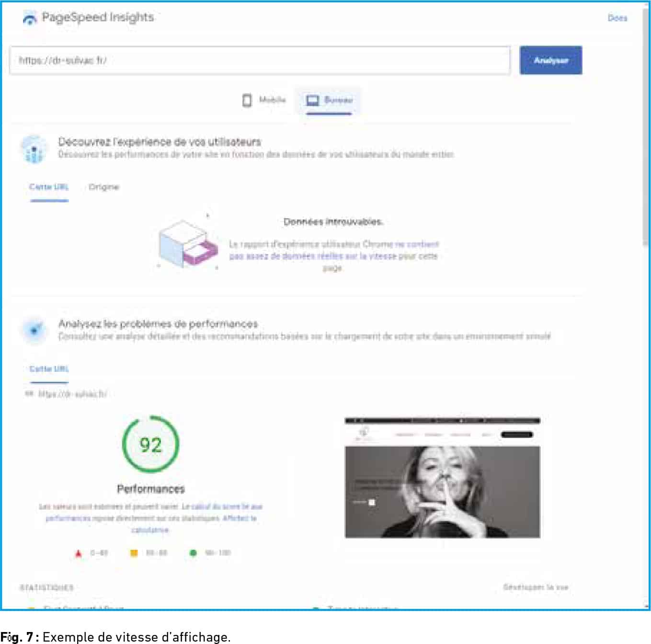Viewport: 651px width, 644px height.
Task: Click the 92 performance score gauge
Action: [150, 445]
